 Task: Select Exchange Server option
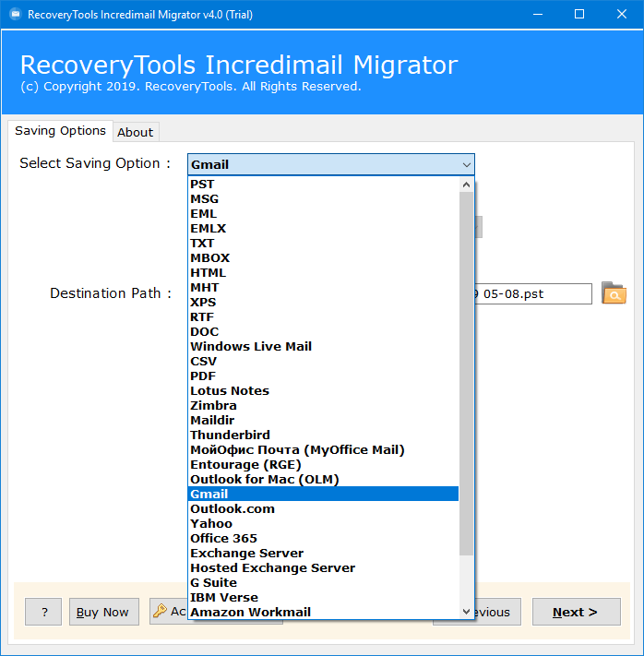[x=324, y=553]
